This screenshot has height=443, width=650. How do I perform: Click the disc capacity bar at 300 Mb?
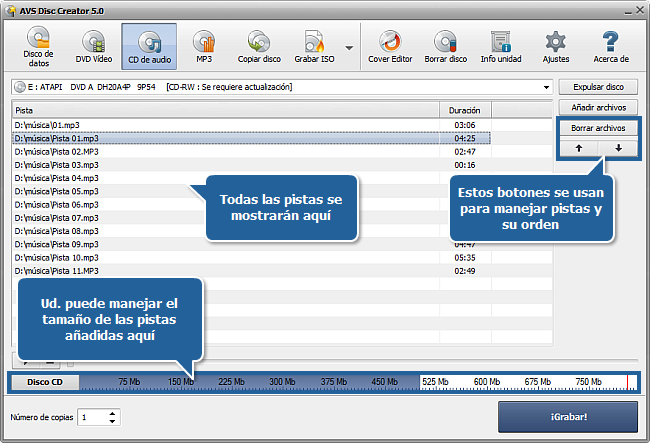(282, 382)
